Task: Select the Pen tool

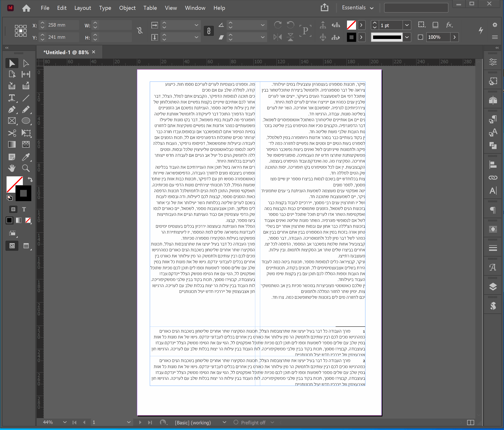Action: [11, 110]
